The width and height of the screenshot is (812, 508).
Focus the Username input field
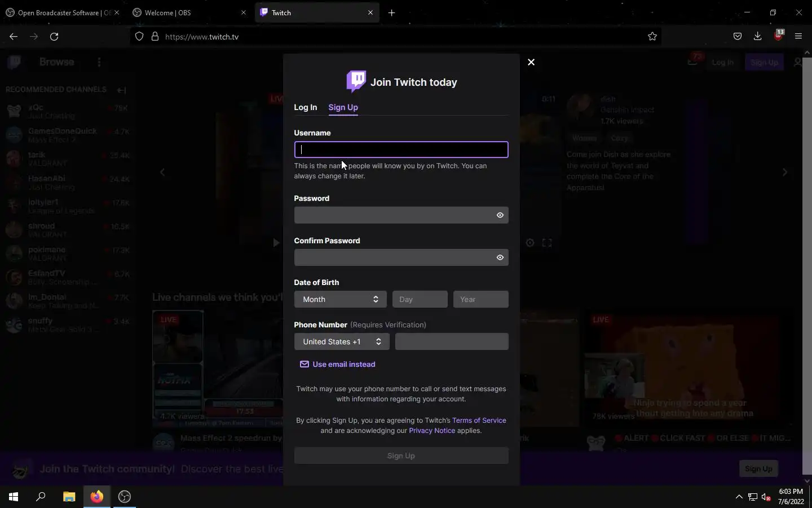point(401,150)
